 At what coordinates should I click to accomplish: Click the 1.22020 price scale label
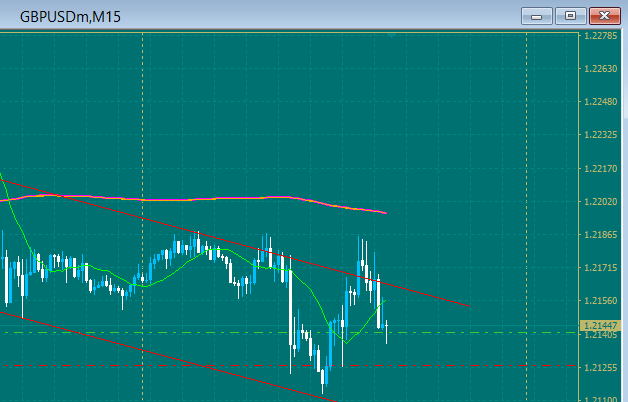(601, 202)
